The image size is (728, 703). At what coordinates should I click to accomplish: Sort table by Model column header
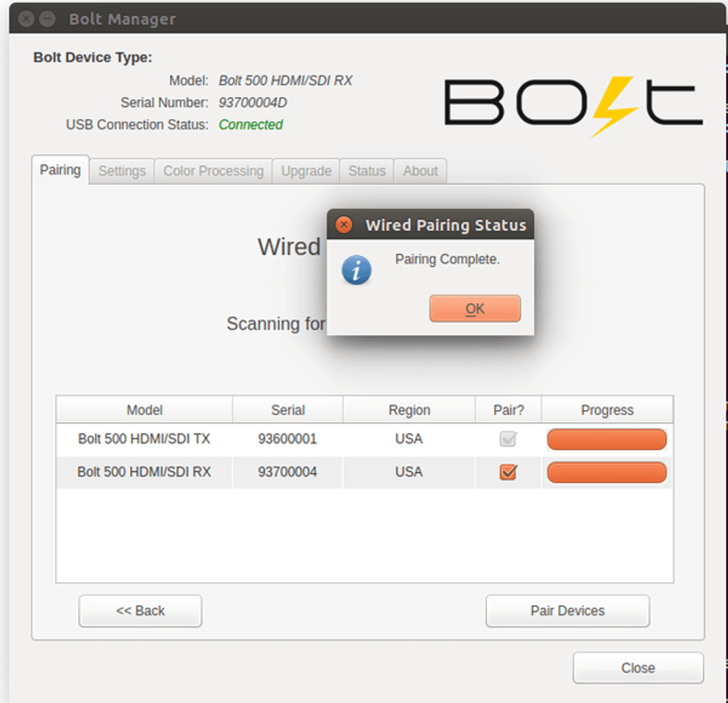pos(144,410)
